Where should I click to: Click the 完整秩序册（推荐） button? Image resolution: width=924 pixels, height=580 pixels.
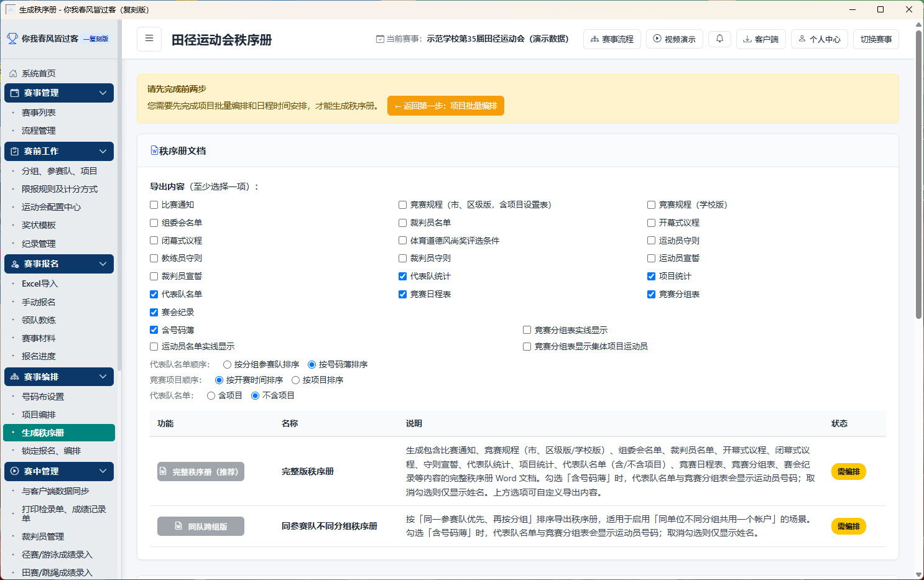pyautogui.click(x=201, y=472)
